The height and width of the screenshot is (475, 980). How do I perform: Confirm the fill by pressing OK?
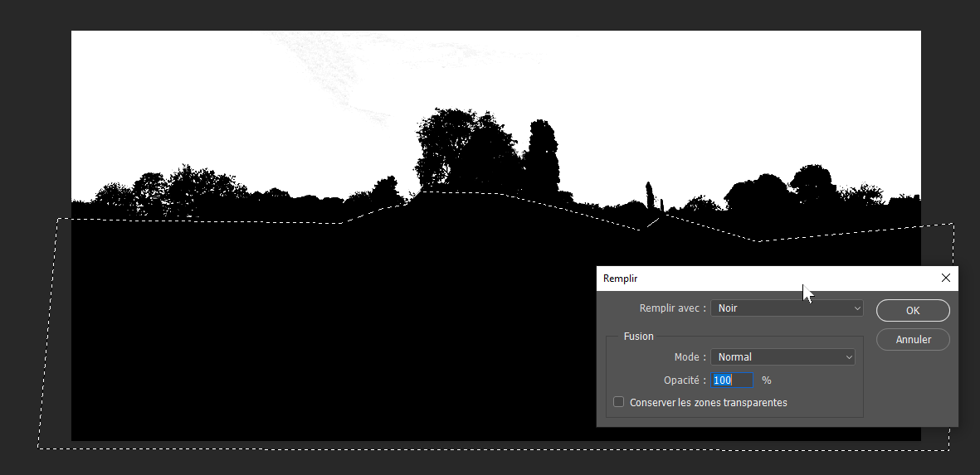(913, 311)
